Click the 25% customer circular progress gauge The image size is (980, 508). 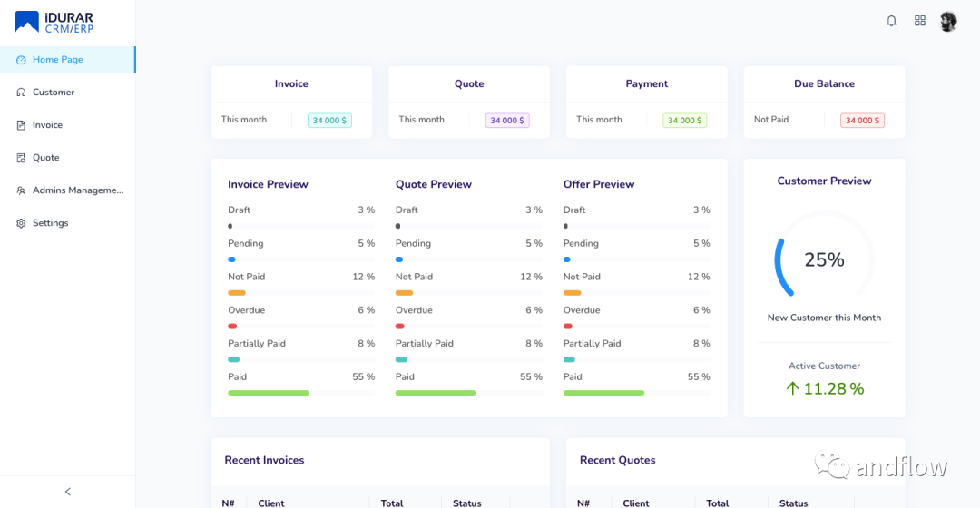(824, 260)
